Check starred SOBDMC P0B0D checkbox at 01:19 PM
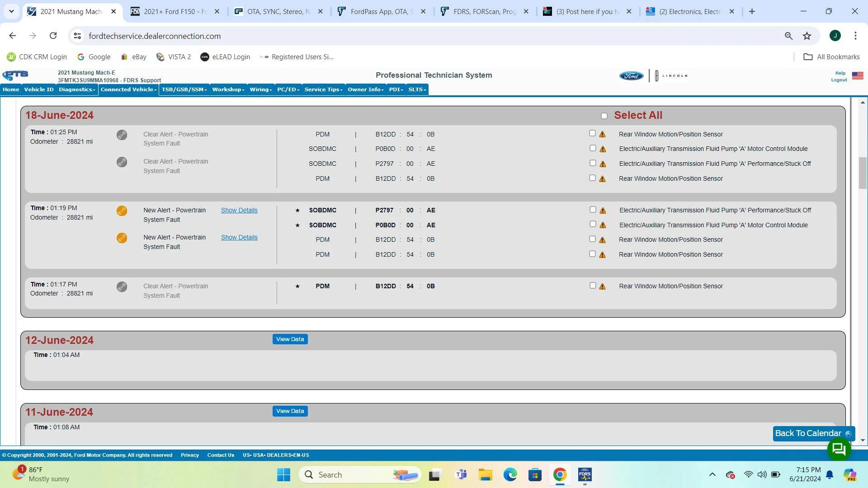 (593, 224)
